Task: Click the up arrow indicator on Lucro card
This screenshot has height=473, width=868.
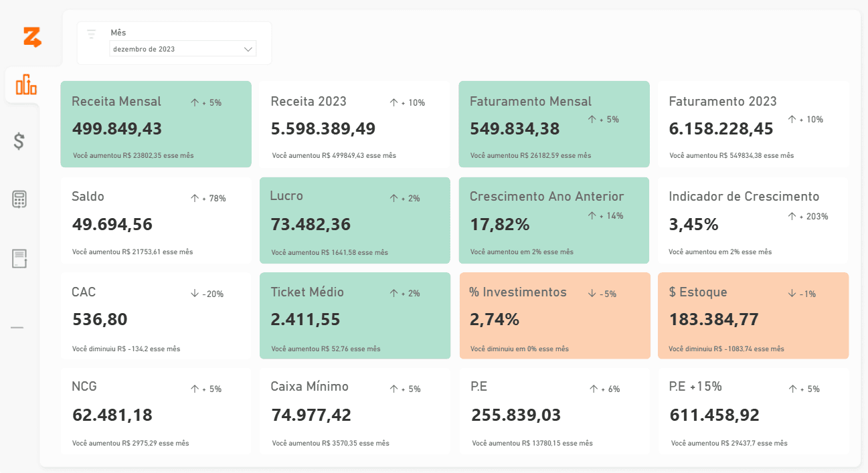Action: (x=394, y=198)
